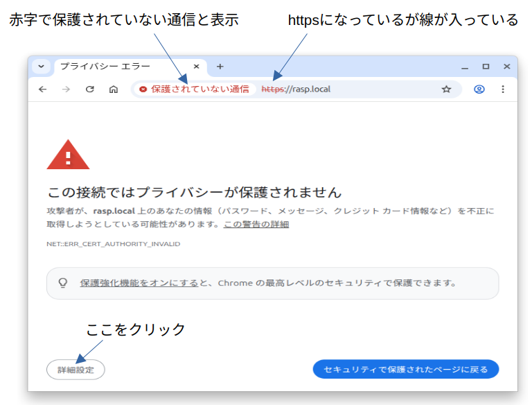This screenshot has height=405, width=532.
Task: Go back with the back arrow
Action: click(x=42, y=89)
